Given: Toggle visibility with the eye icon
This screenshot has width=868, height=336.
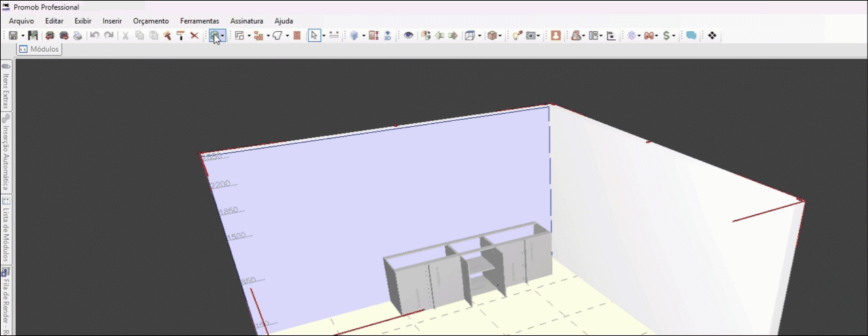Looking at the screenshot, I should click(408, 35).
